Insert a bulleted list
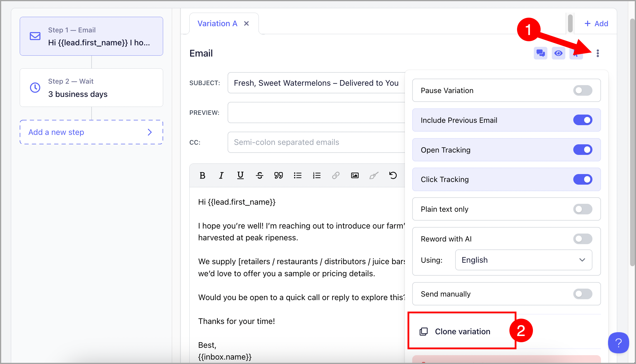Image resolution: width=636 pixels, height=364 pixels. pyautogui.click(x=298, y=176)
